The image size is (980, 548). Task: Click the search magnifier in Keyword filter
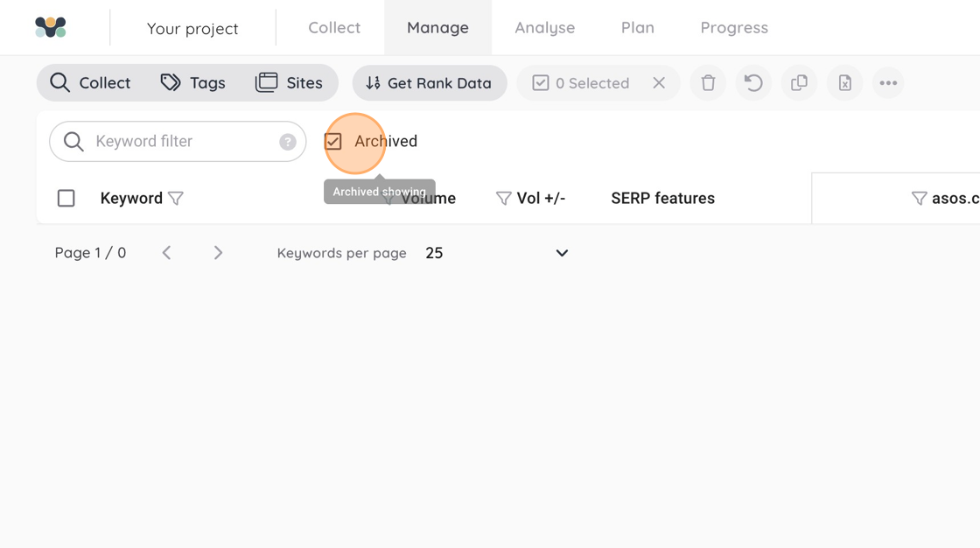73,142
